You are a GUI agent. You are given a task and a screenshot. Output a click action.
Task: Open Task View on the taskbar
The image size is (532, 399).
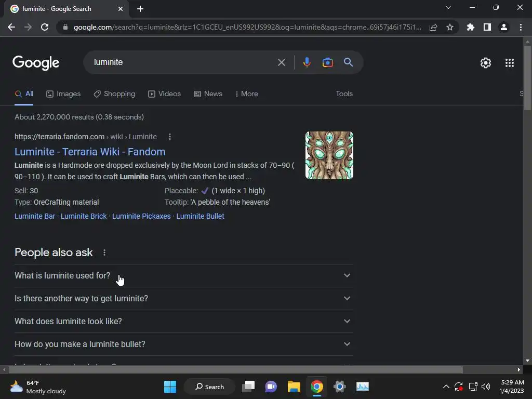[248, 387]
